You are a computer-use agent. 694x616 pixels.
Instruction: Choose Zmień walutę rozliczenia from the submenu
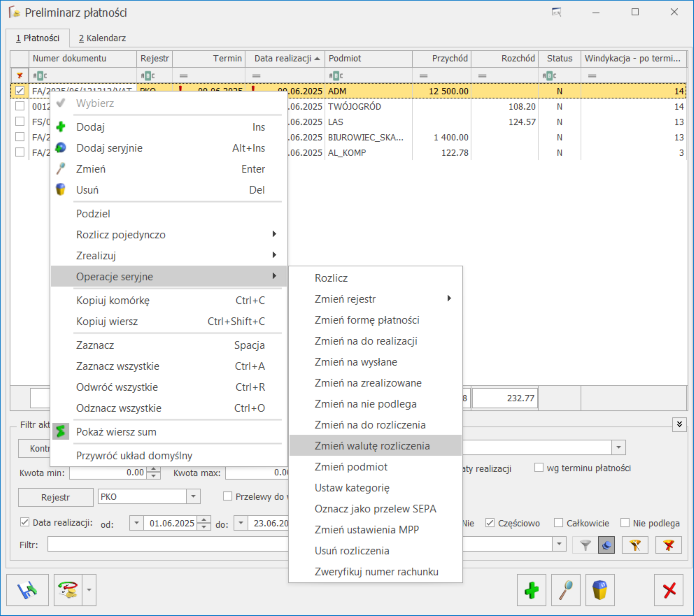click(x=375, y=446)
